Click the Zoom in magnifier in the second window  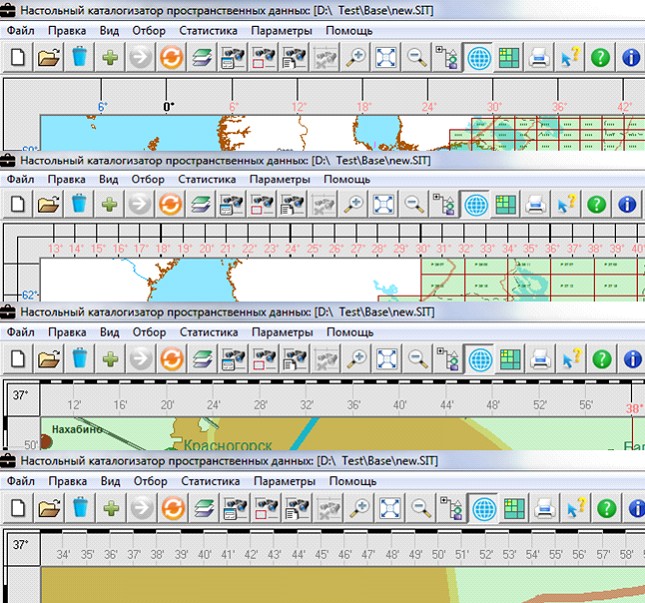pos(353,205)
